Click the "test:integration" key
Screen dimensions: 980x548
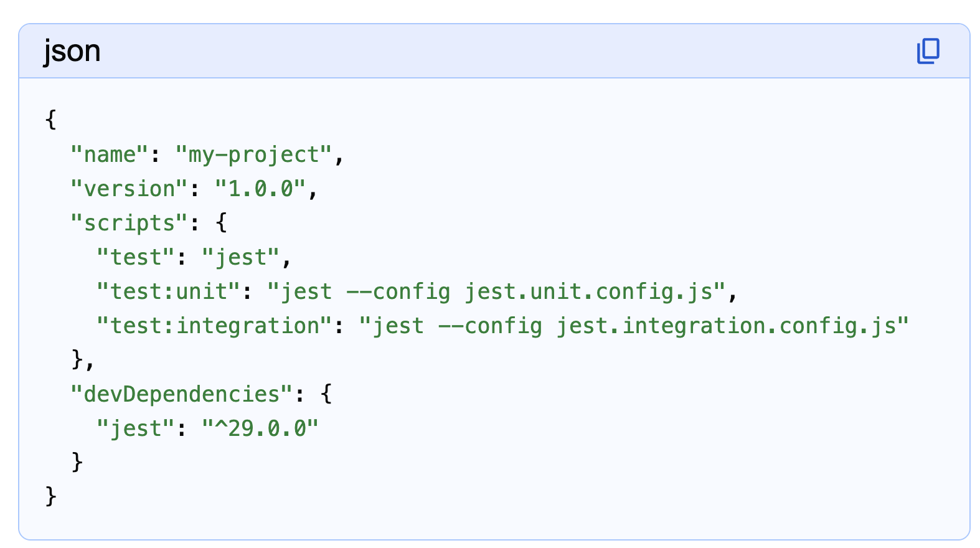click(x=214, y=326)
